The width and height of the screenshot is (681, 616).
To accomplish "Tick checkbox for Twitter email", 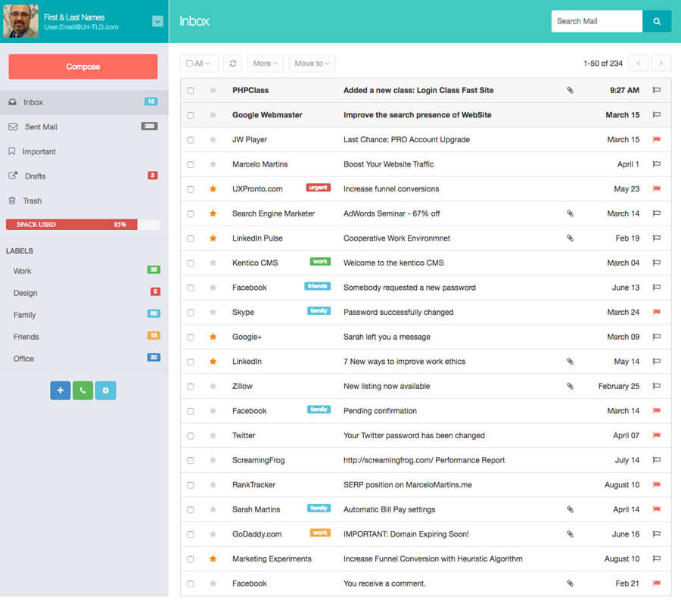I will tap(190, 436).
